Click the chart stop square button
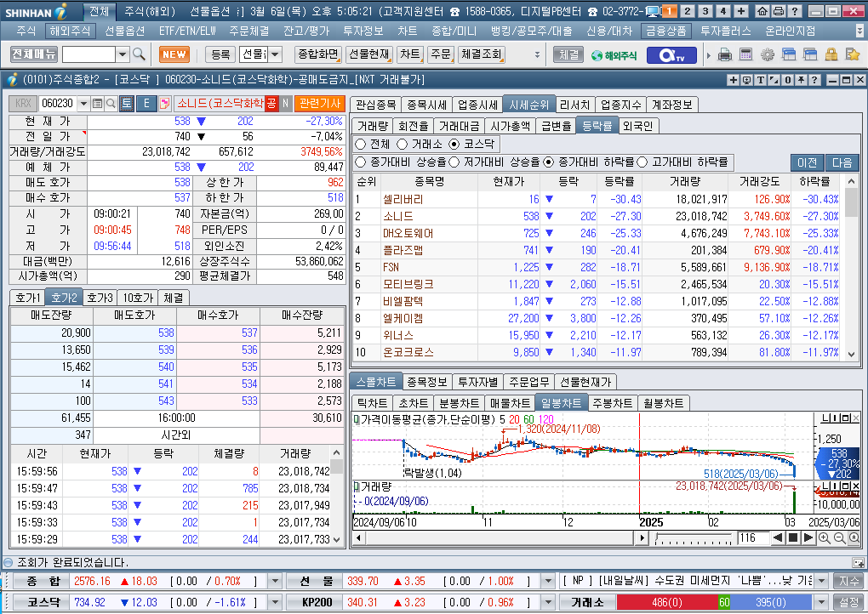Image resolution: width=868 pixels, height=614 pixels. pos(793,537)
